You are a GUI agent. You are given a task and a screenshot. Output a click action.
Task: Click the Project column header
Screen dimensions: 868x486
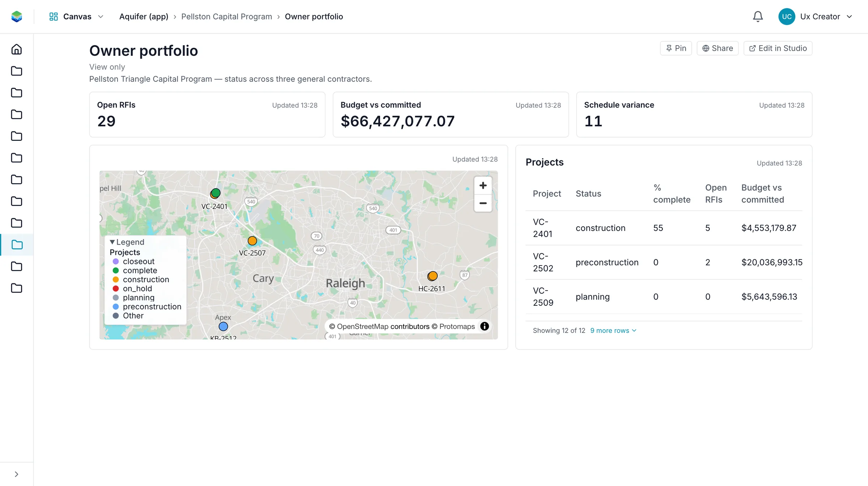coord(546,194)
